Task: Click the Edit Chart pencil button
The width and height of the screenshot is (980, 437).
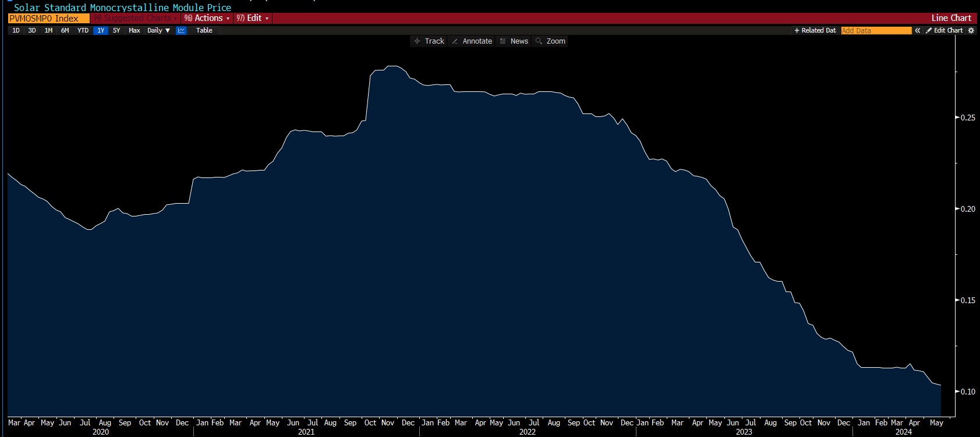Action: point(944,30)
